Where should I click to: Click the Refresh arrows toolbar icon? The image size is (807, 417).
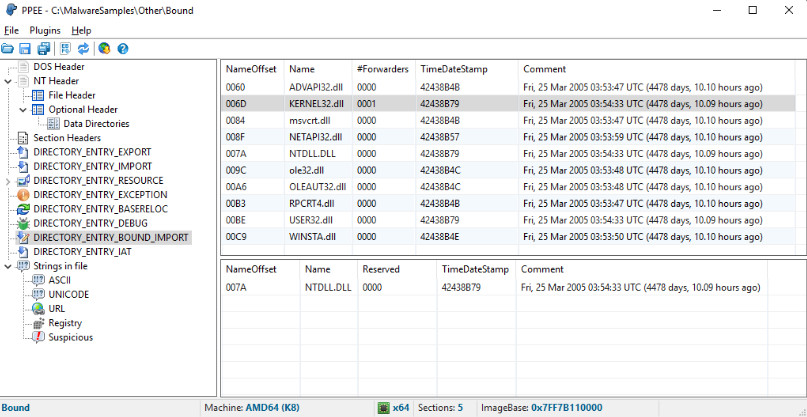[83, 49]
